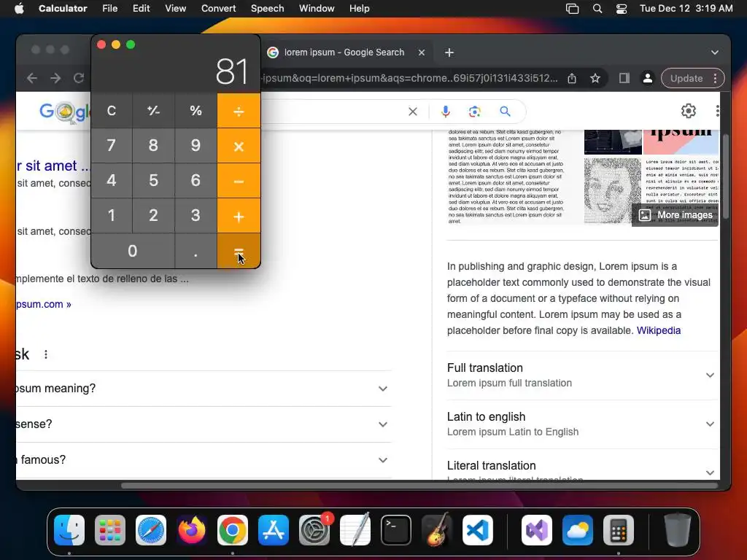The image size is (747, 560).
Task: Tap the 7 key on the calculator
Action: click(112, 146)
